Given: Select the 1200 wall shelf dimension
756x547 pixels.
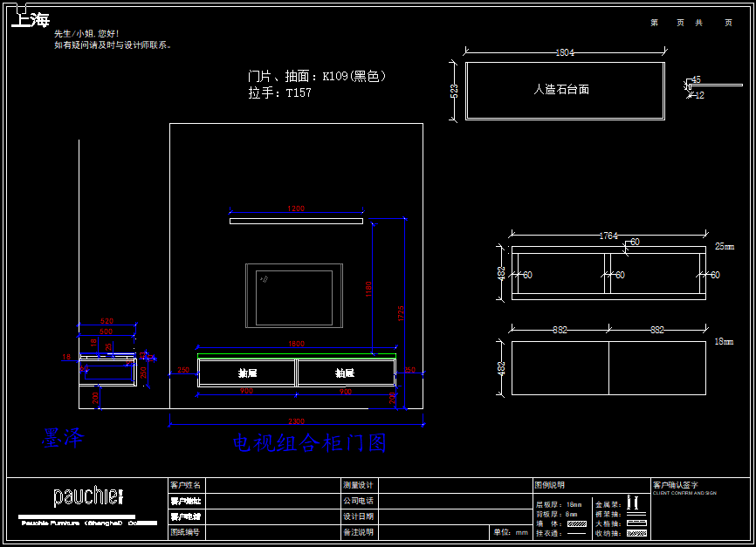Looking at the screenshot, I should [x=296, y=209].
